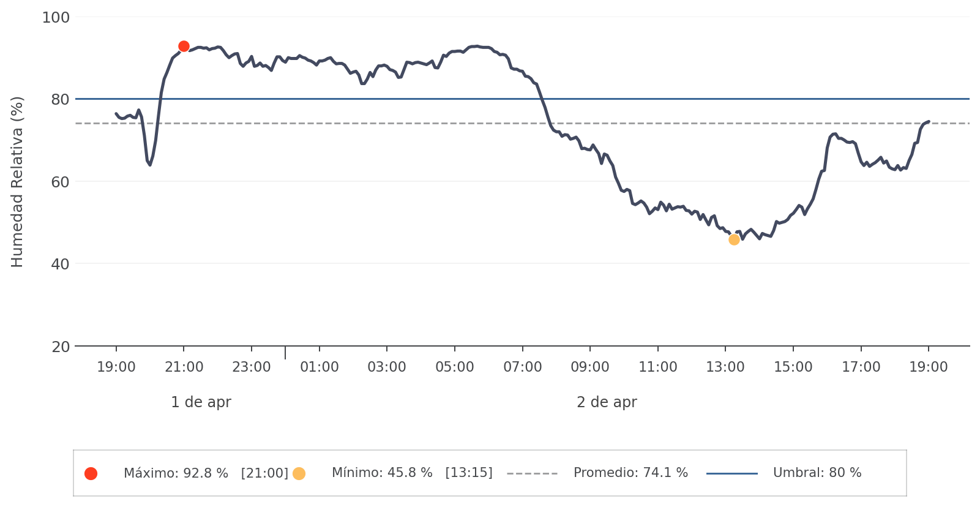Click the solid blue line sample in legend
This screenshot has height=507, width=980.
point(731,473)
